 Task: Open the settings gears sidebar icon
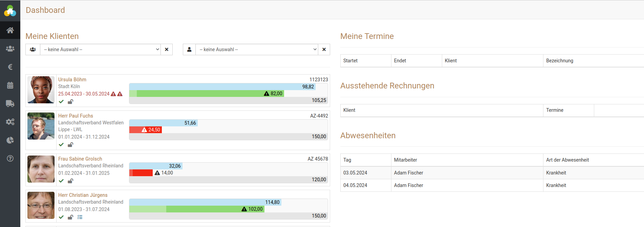click(x=10, y=122)
